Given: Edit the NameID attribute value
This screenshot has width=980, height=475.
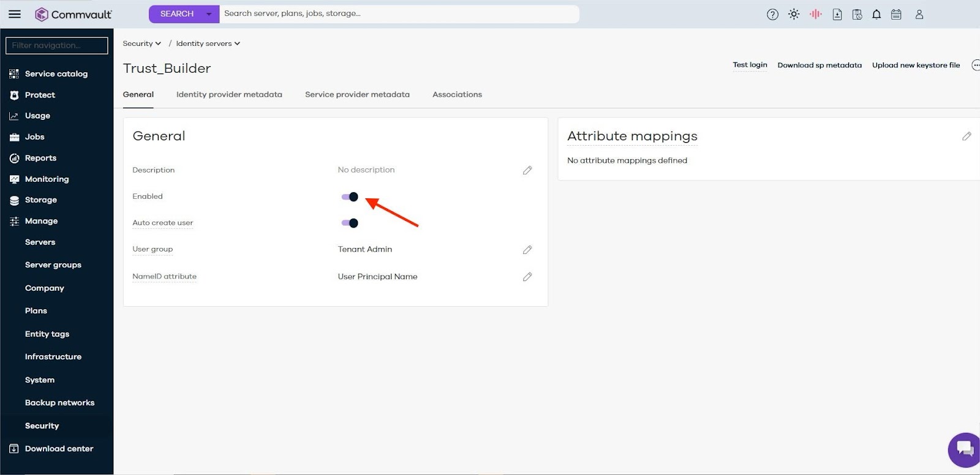Looking at the screenshot, I should 527,277.
